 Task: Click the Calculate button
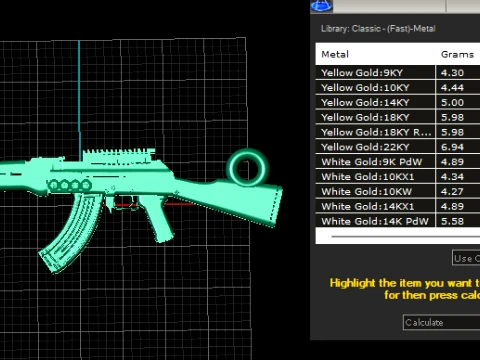pos(441,322)
